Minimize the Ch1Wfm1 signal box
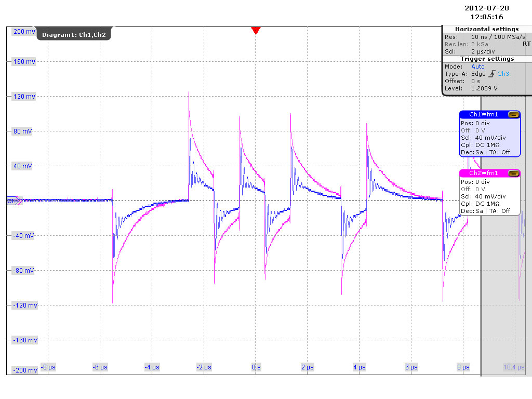Screen dimensions: 532x399 (513, 114)
